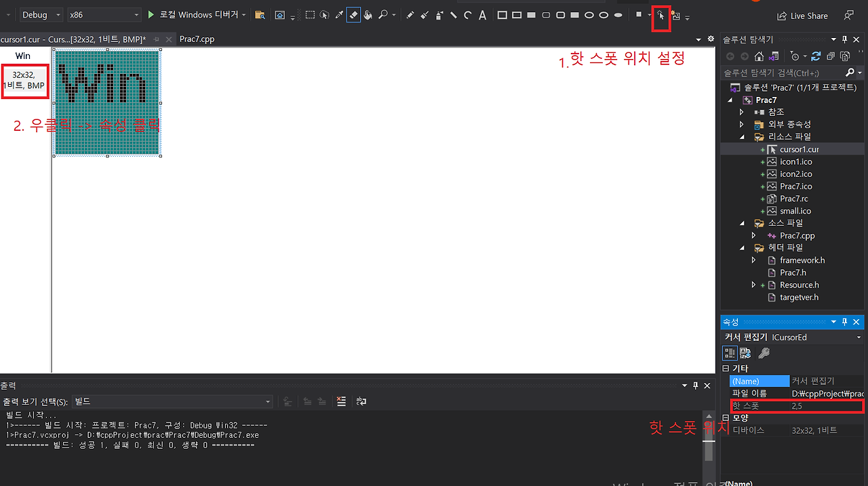The width and height of the screenshot is (868, 486).
Task: Click the feedback icon beside Live Share
Action: point(849,15)
